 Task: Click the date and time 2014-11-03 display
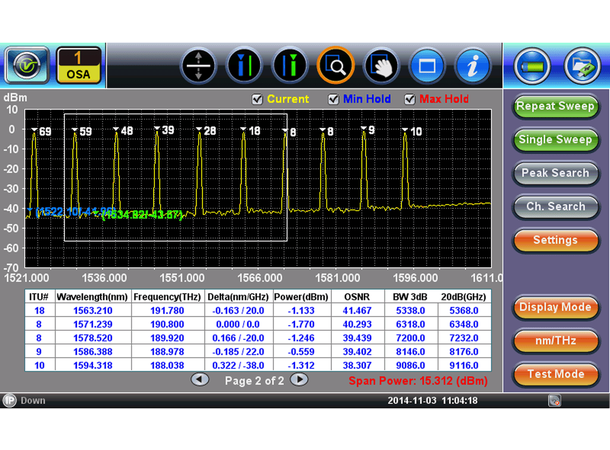(433, 401)
